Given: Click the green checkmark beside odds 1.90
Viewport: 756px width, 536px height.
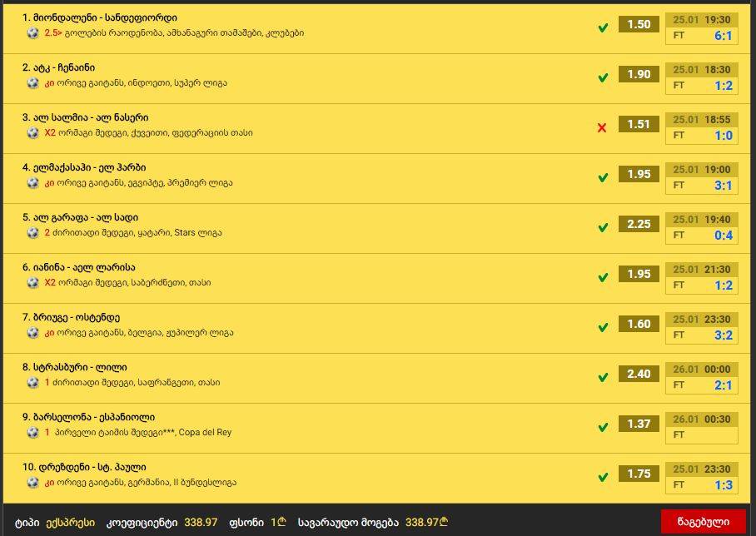Looking at the screenshot, I should (603, 77).
